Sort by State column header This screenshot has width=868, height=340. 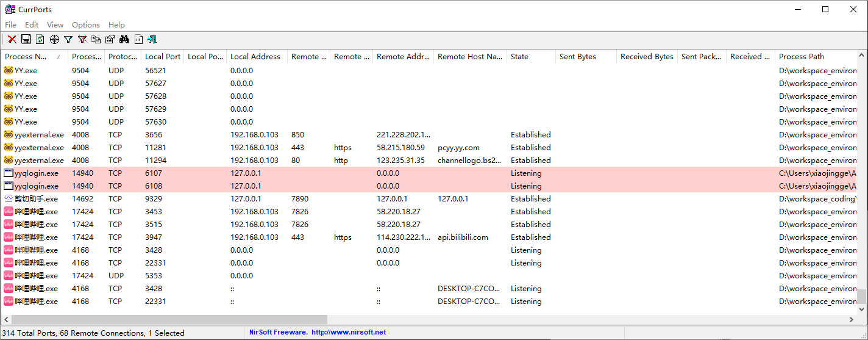point(532,56)
